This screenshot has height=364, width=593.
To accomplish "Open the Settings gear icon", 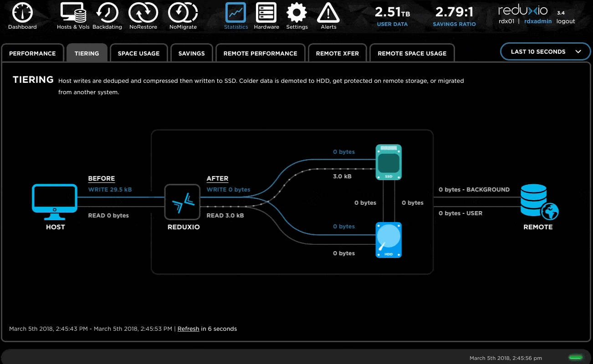I will click(297, 13).
